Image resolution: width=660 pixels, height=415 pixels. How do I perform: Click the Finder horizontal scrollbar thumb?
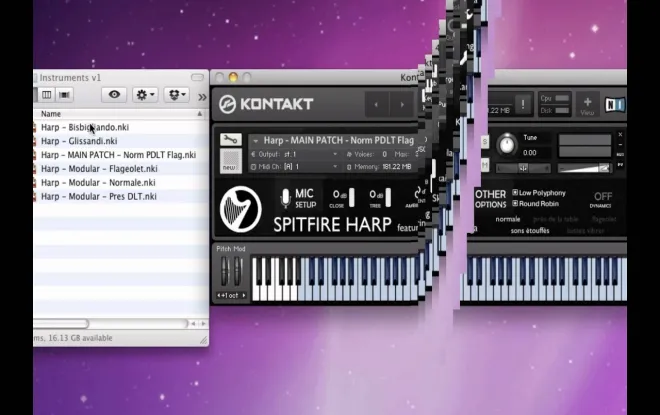tap(61, 323)
